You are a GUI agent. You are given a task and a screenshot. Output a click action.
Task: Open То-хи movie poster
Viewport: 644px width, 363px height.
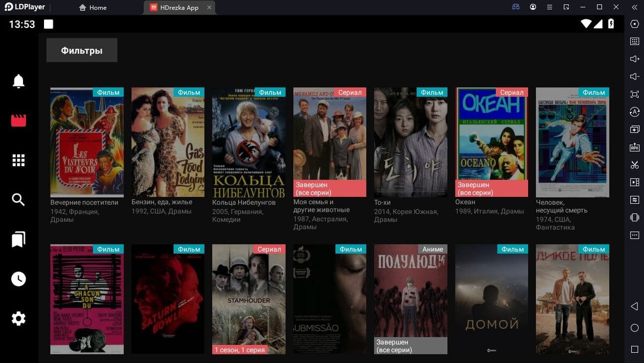[411, 142]
